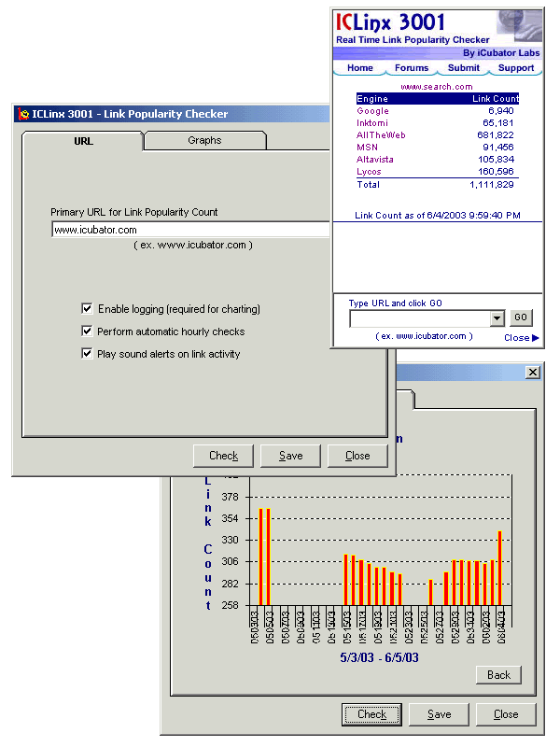Open the Support menu item
This screenshot has width=560, height=747.
pyautogui.click(x=516, y=67)
